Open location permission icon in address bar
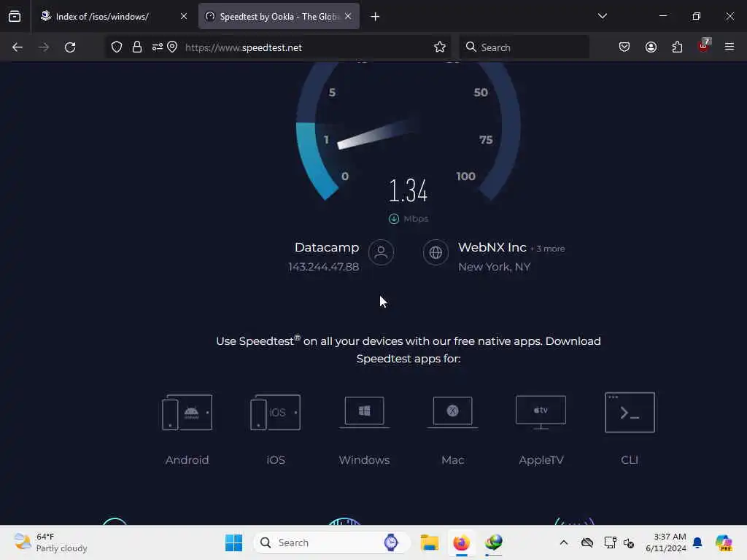 click(x=172, y=47)
